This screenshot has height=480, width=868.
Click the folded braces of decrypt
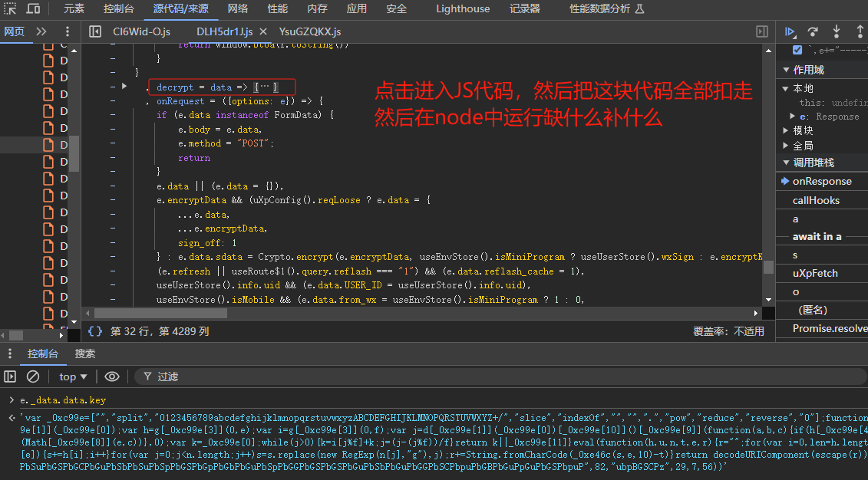pyautogui.click(x=266, y=87)
